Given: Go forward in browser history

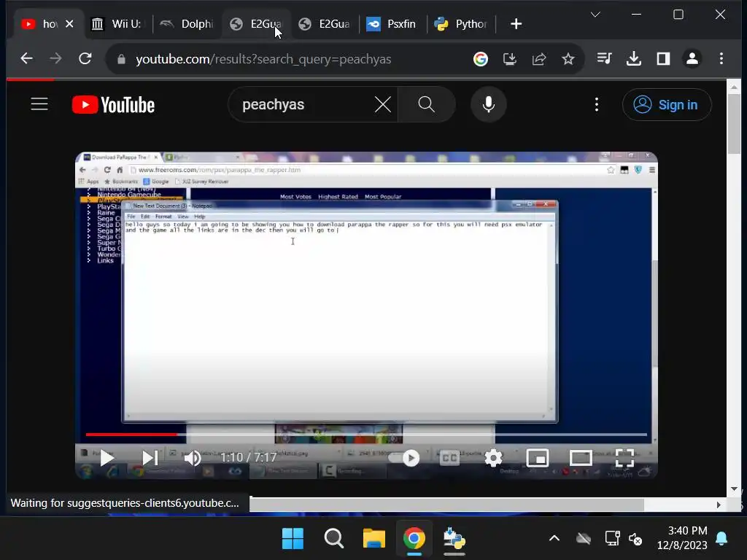Looking at the screenshot, I should pyautogui.click(x=55, y=58).
